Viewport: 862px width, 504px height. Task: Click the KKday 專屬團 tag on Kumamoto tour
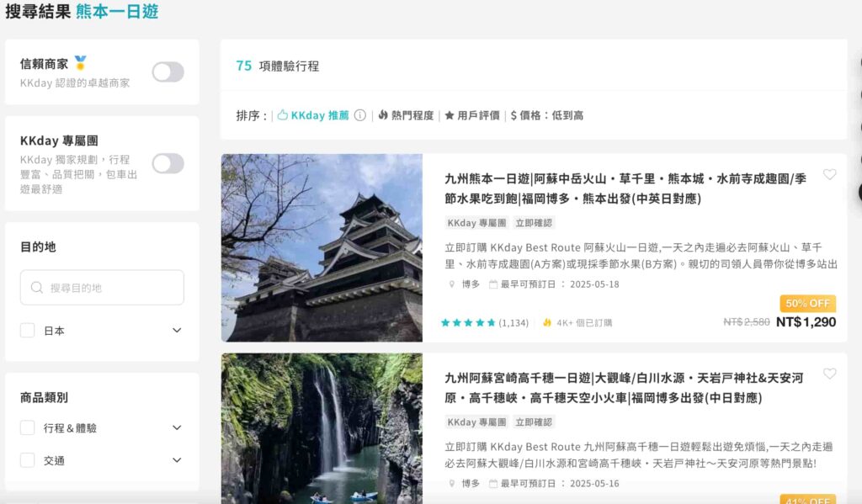[x=476, y=223]
